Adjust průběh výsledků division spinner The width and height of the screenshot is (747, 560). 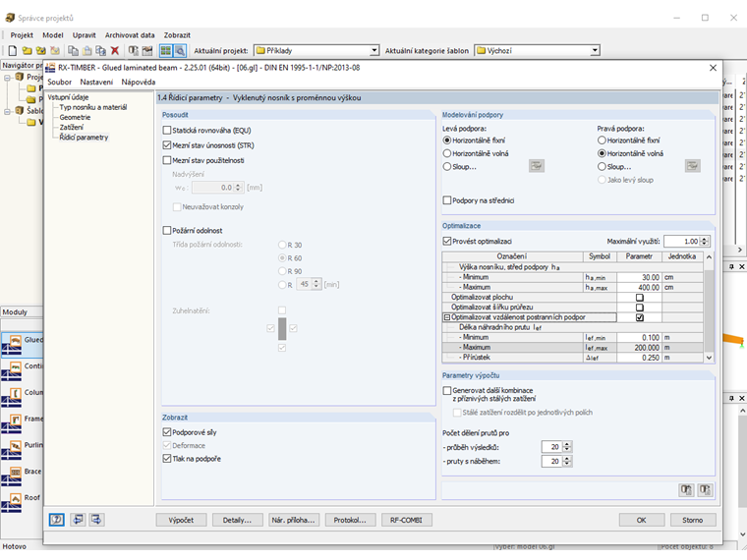566,447
